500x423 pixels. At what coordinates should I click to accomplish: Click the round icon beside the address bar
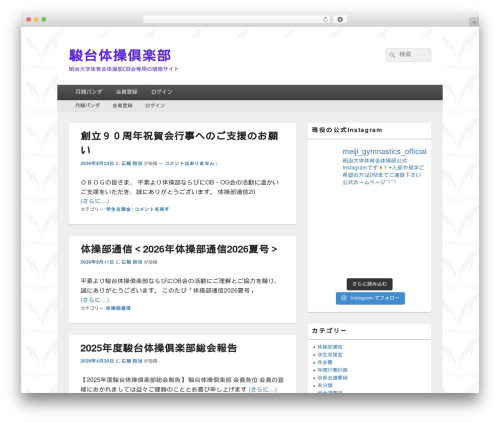point(340,19)
